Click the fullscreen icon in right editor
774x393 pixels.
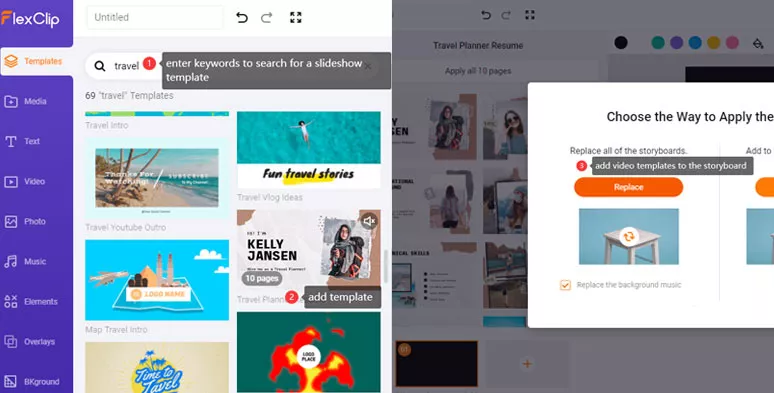click(530, 15)
